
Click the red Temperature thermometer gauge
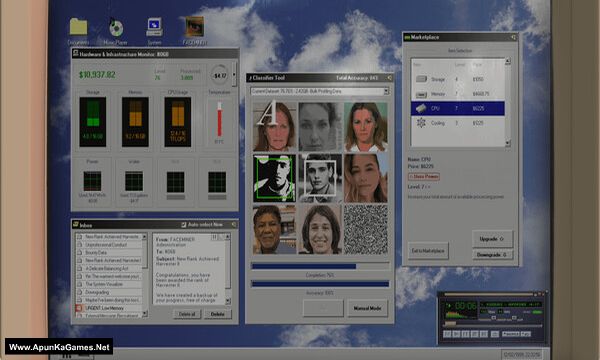tap(219, 119)
